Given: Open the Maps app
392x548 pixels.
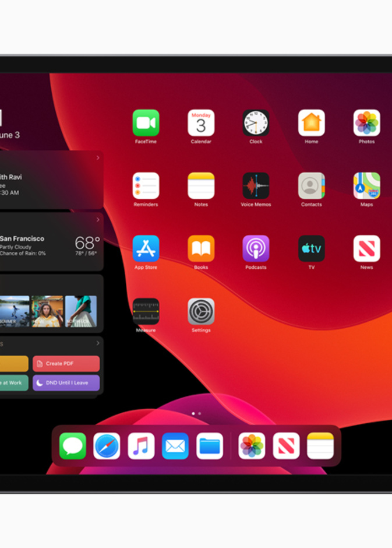Looking at the screenshot, I should click(x=366, y=185).
